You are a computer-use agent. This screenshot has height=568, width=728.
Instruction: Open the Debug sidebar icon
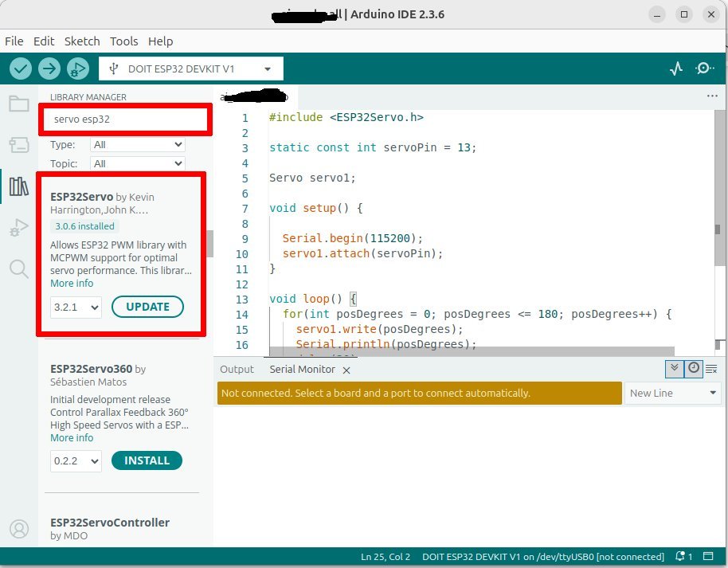coord(19,228)
